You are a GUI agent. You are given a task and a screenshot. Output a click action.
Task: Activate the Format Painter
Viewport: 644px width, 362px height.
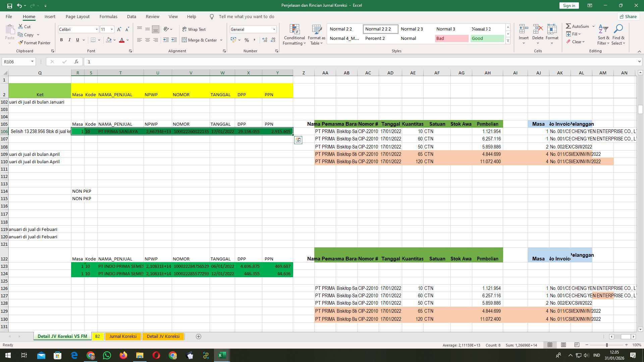pyautogui.click(x=35, y=43)
